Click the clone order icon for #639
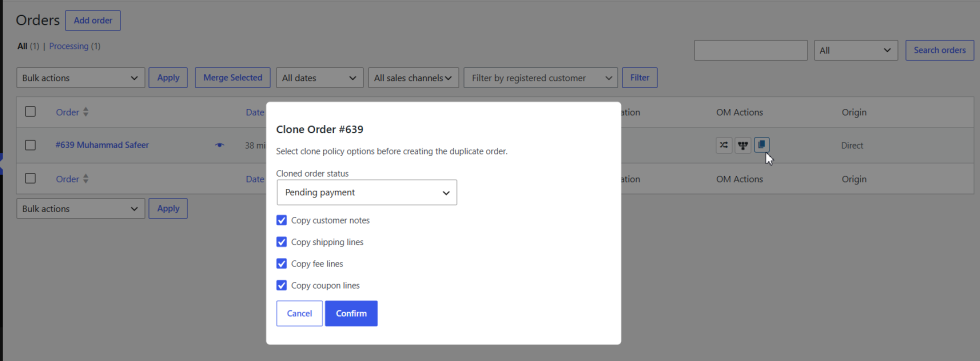The image size is (980, 361). pyautogui.click(x=761, y=145)
